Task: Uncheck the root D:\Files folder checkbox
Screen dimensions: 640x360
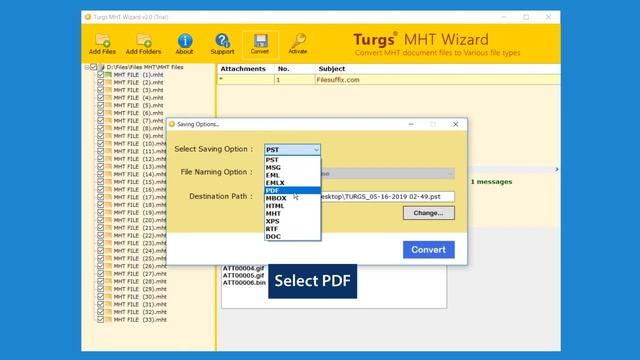Action: (x=93, y=67)
